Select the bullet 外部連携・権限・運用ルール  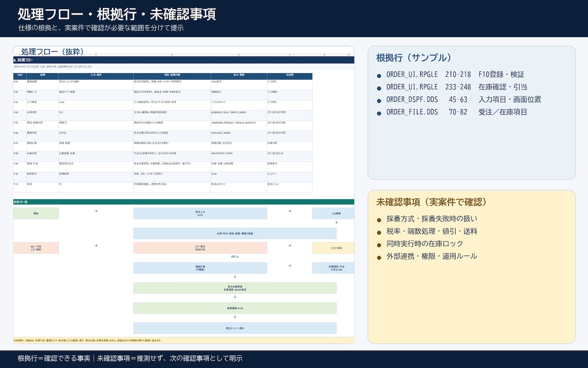(432, 256)
